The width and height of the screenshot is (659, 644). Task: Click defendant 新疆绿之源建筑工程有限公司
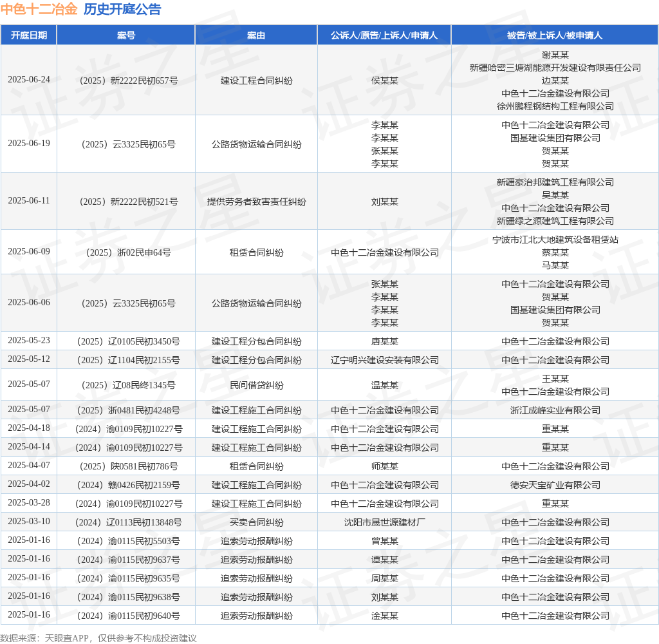coord(555,221)
